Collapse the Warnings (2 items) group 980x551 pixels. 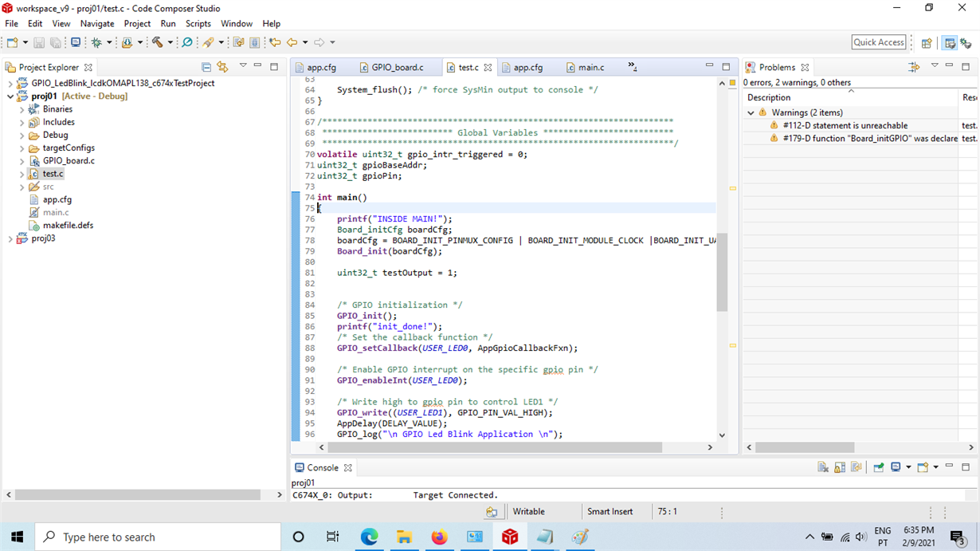751,112
